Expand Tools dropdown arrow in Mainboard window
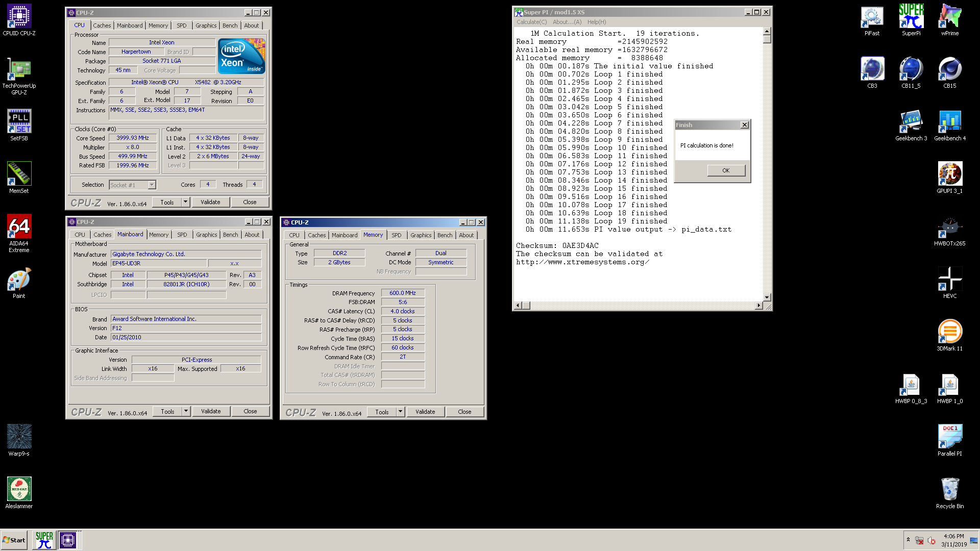This screenshot has width=980, height=551. (186, 411)
